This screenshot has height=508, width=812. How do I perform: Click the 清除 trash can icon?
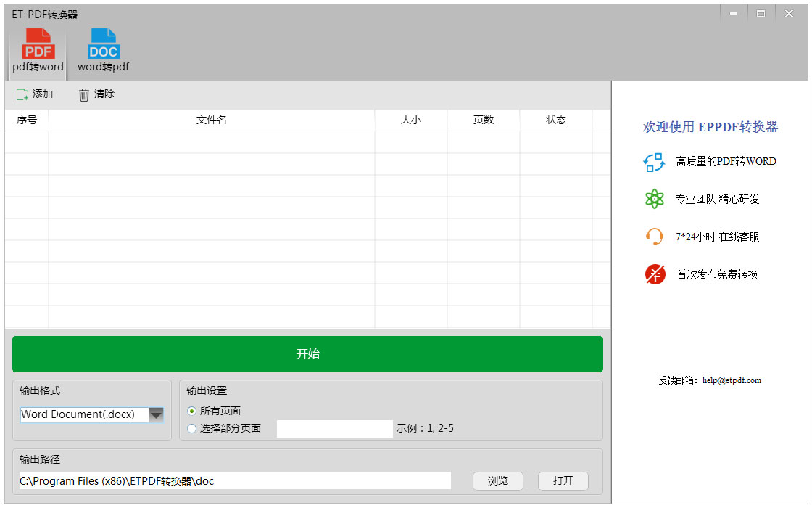point(84,94)
